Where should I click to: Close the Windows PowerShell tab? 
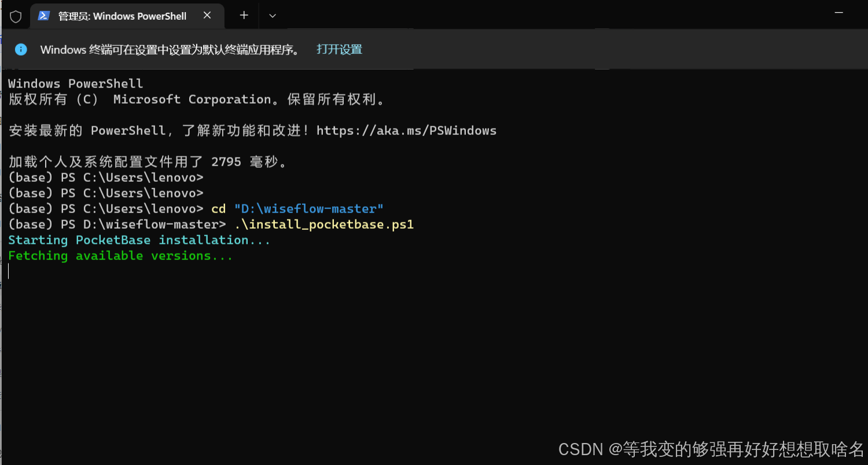(207, 16)
